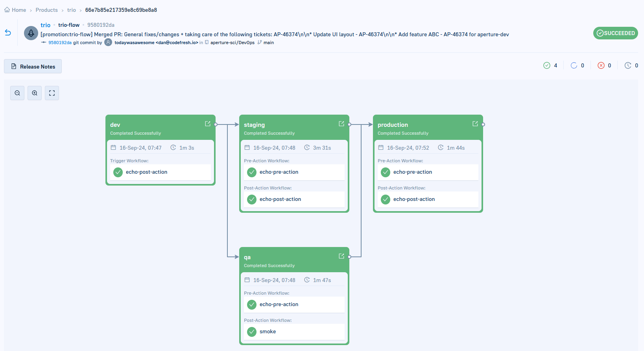Zoom out the release graph
Viewport: 644px width, 351px height.
tap(17, 93)
